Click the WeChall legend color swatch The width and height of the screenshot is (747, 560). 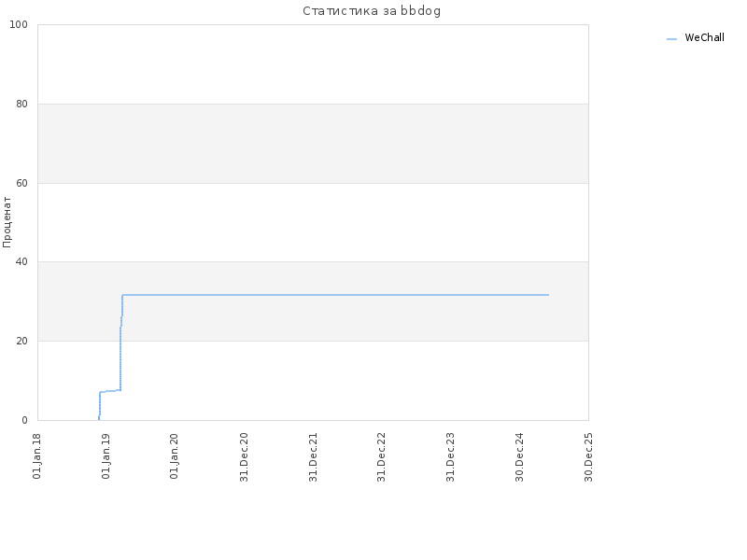tap(671, 39)
